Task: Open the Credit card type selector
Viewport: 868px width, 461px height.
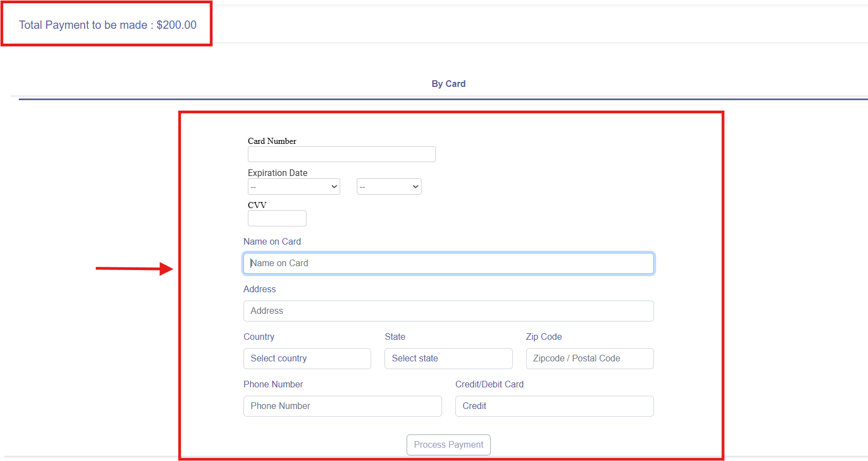Action: point(554,406)
